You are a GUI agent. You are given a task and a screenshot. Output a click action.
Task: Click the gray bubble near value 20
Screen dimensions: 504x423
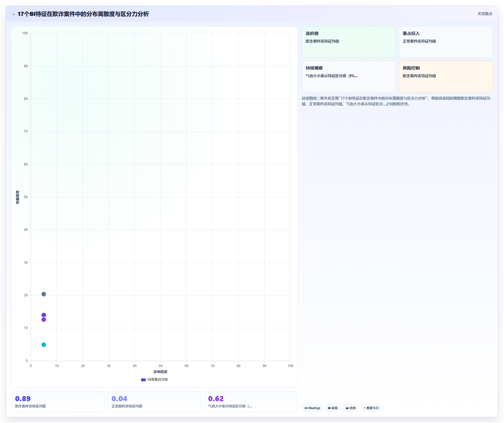pos(44,294)
